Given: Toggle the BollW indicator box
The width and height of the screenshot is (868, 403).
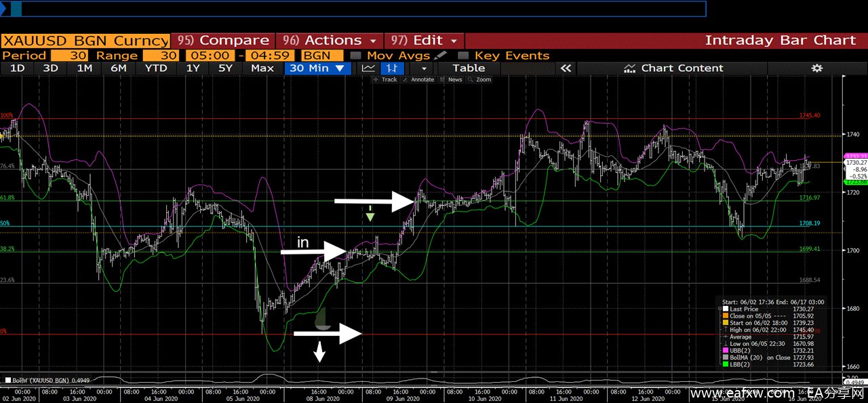Looking at the screenshot, I should point(7,380).
